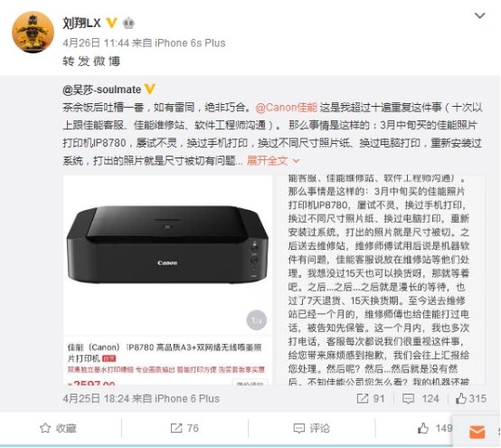Screen dimensions: 501x448
Task: Open @吴莎-soulmate profile link
Action: [102, 90]
